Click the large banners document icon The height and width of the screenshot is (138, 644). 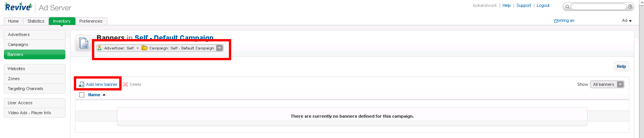coord(83,43)
